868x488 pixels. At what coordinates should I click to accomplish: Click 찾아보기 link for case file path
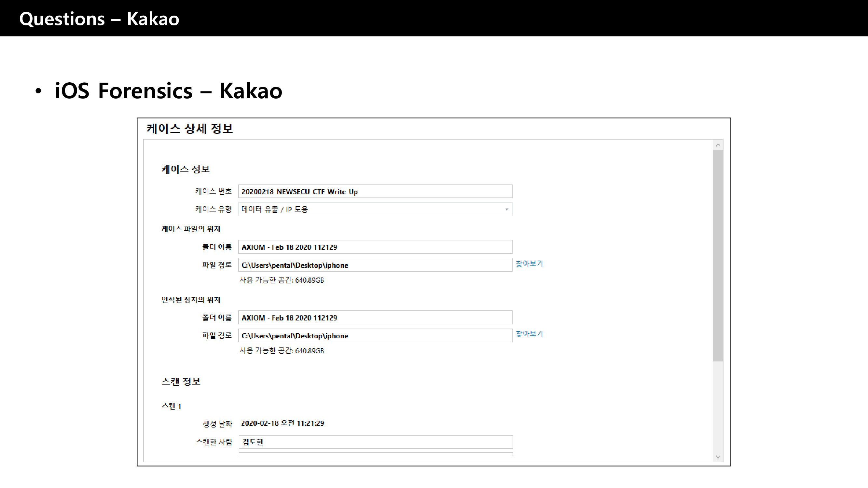[x=529, y=264]
